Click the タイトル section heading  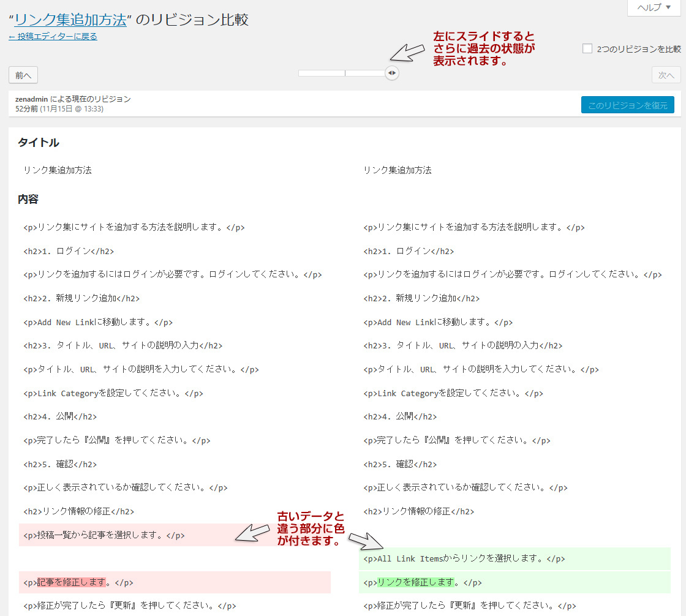pos(39,143)
